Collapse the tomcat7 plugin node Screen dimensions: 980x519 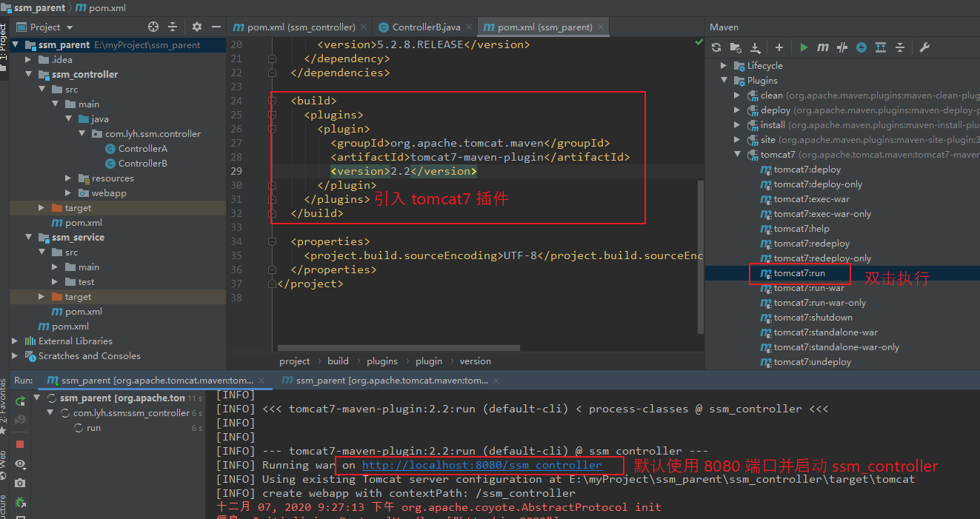pyautogui.click(x=737, y=155)
